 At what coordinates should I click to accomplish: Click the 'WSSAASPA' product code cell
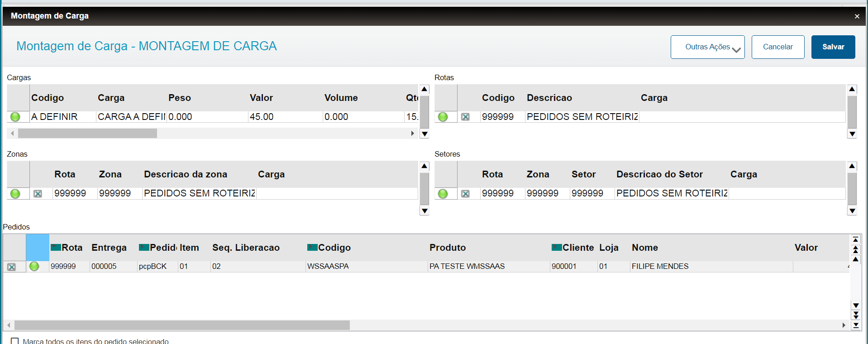[367, 266]
